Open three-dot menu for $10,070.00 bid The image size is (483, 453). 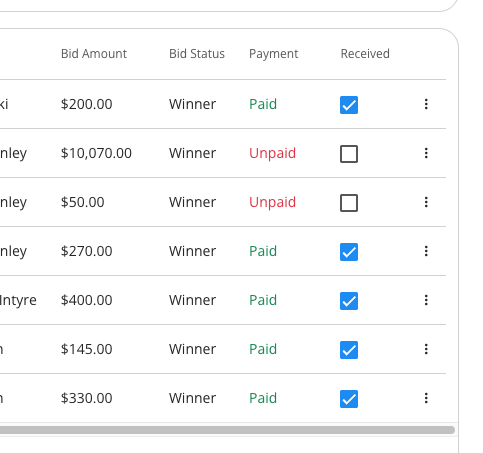pyautogui.click(x=426, y=153)
